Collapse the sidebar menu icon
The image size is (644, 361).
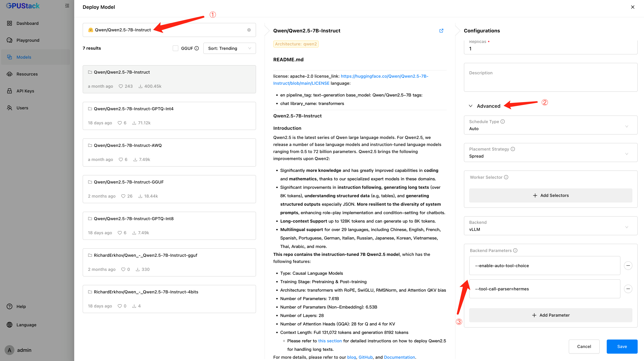(67, 6)
